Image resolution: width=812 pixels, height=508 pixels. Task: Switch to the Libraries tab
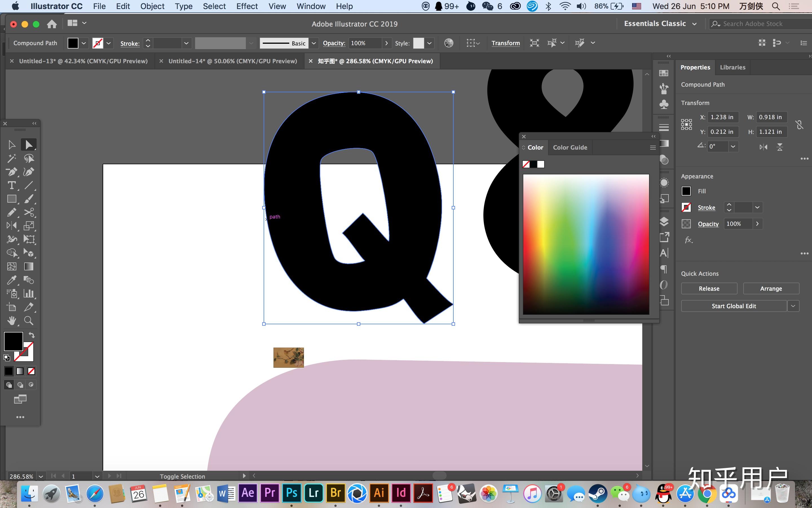(x=732, y=67)
